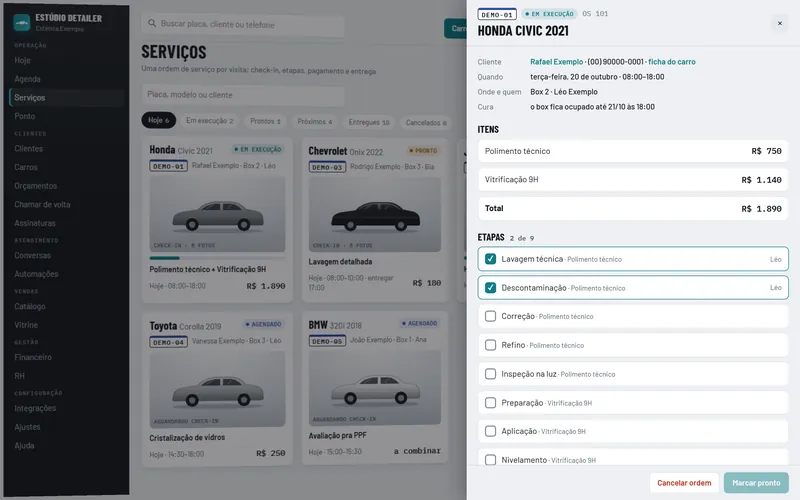
Task: Focus the Buscar placa, cliente ou telefone field
Action: pyautogui.click(x=243, y=24)
